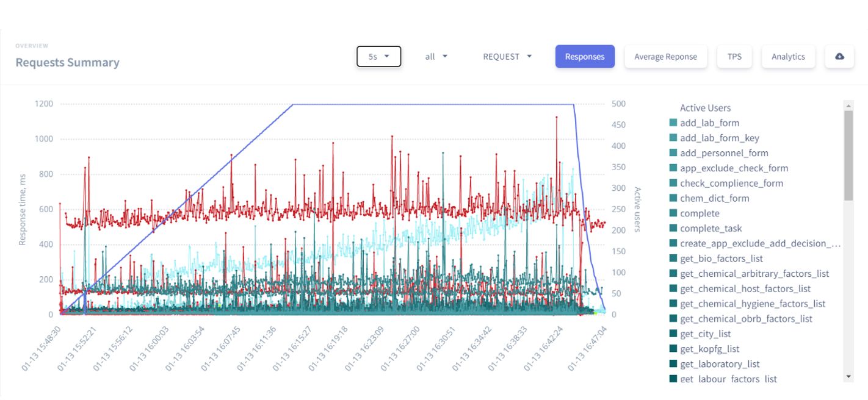Click the 1000 response time axis value
The image size is (868, 400).
tap(43, 139)
